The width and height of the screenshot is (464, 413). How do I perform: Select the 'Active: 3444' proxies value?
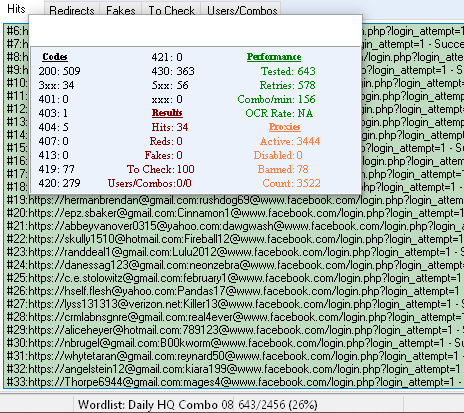290,141
